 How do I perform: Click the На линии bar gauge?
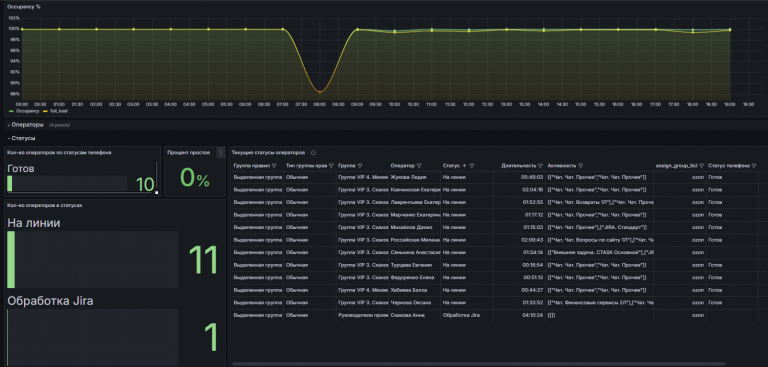[x=93, y=260]
